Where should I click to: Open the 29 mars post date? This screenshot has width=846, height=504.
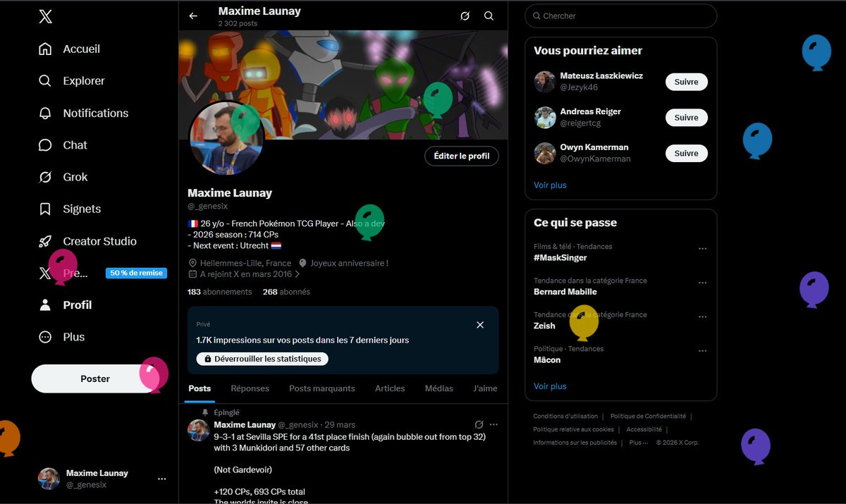point(339,425)
